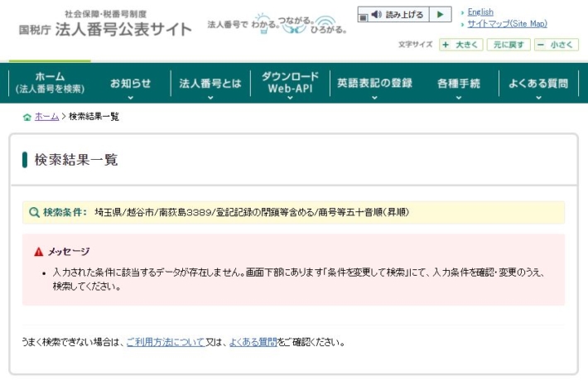Open 英語表記の登録 menu item
The height and width of the screenshot is (381, 588).
pyautogui.click(x=374, y=83)
